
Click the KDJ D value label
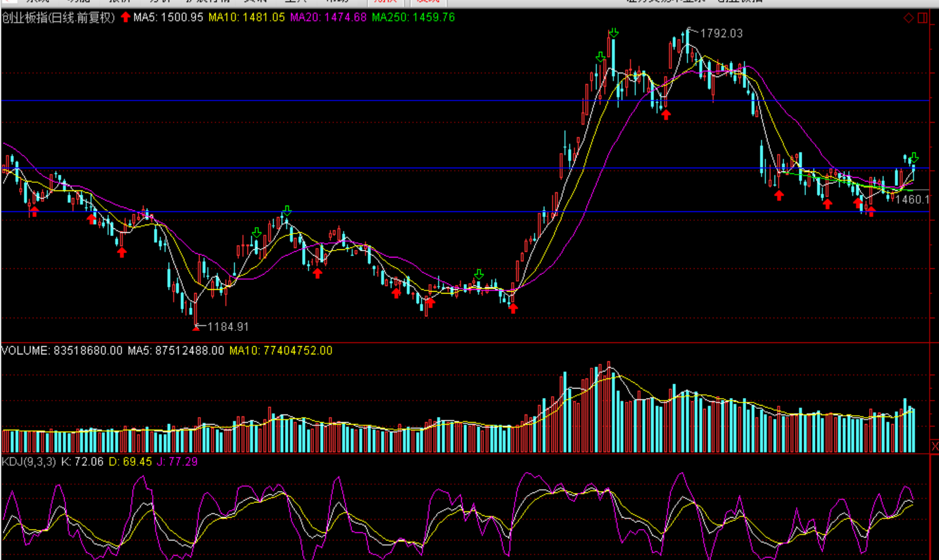click(130, 462)
